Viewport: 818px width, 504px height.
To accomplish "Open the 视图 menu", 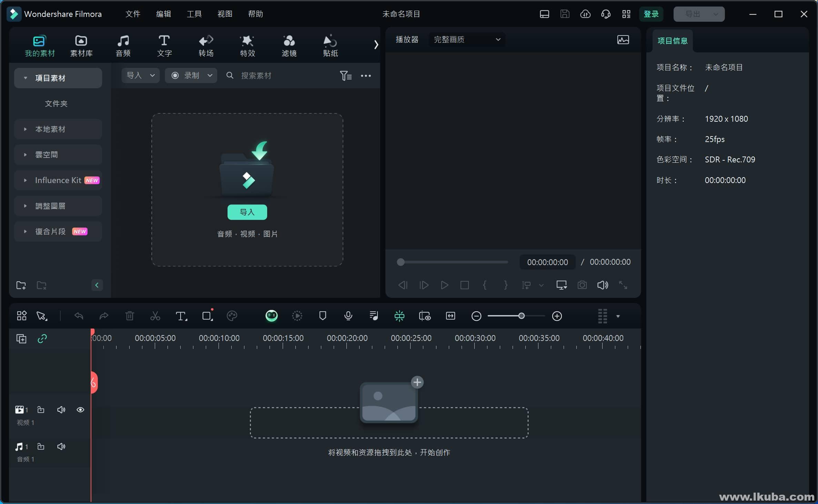I will (225, 14).
